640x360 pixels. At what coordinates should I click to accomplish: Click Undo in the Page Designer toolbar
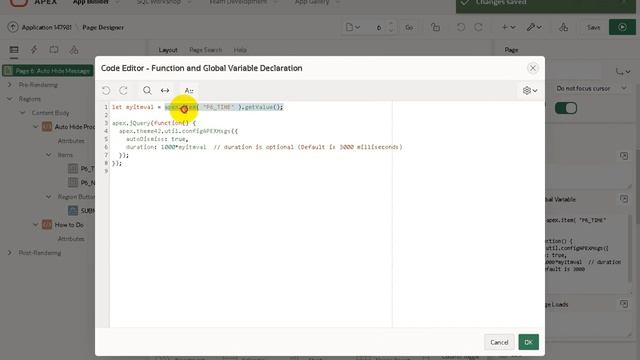pos(461,27)
